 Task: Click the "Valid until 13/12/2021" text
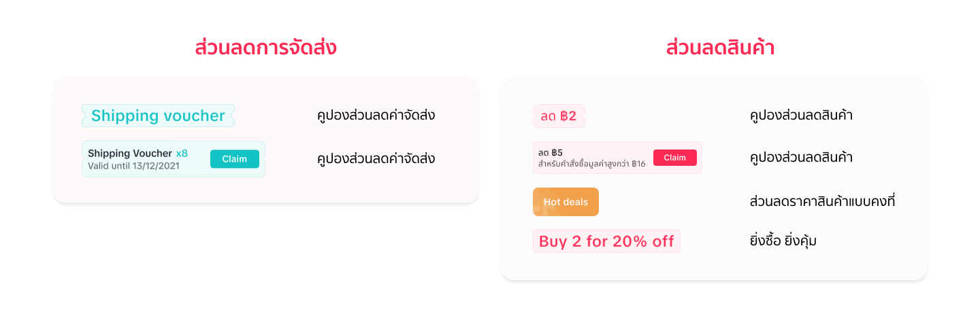133,165
